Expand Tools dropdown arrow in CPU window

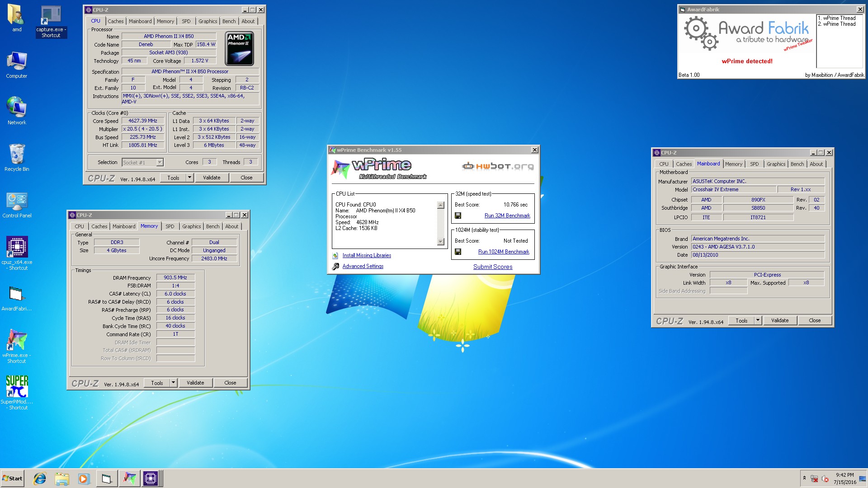point(189,178)
